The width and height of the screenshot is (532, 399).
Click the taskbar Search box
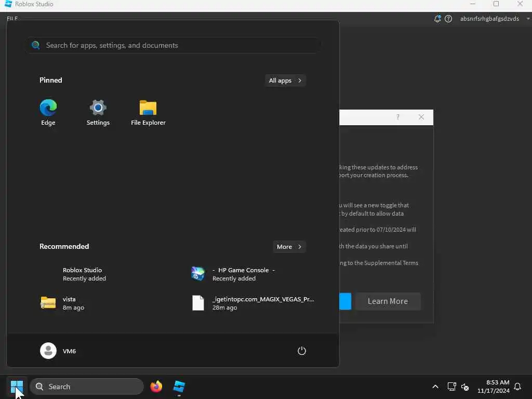coord(87,387)
